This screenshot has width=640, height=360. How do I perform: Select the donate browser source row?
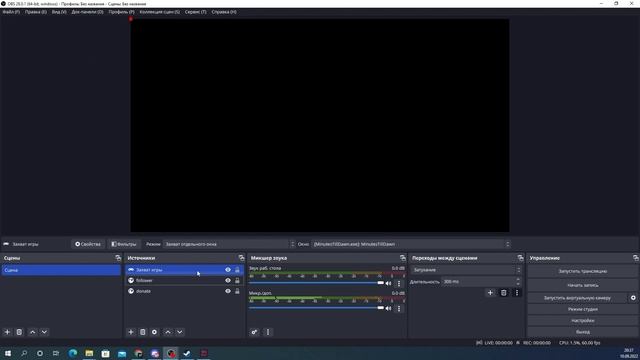tap(184, 291)
